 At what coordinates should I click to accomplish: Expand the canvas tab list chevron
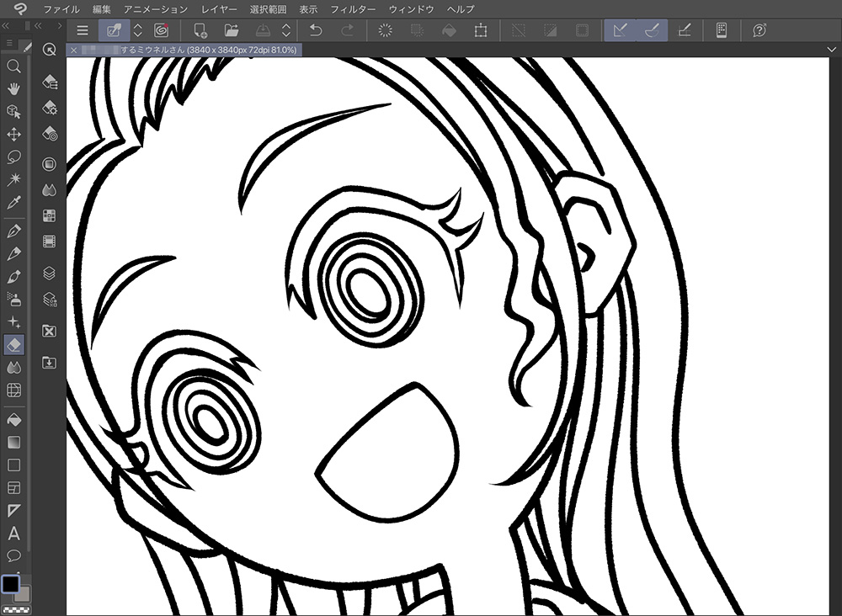click(831, 50)
